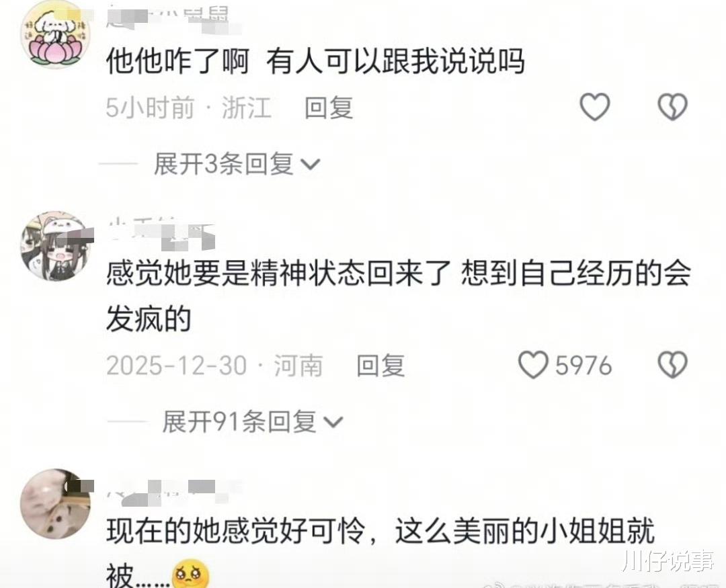Open the anime girl avatar profile
This screenshot has height=588, width=726.
click(x=56, y=247)
